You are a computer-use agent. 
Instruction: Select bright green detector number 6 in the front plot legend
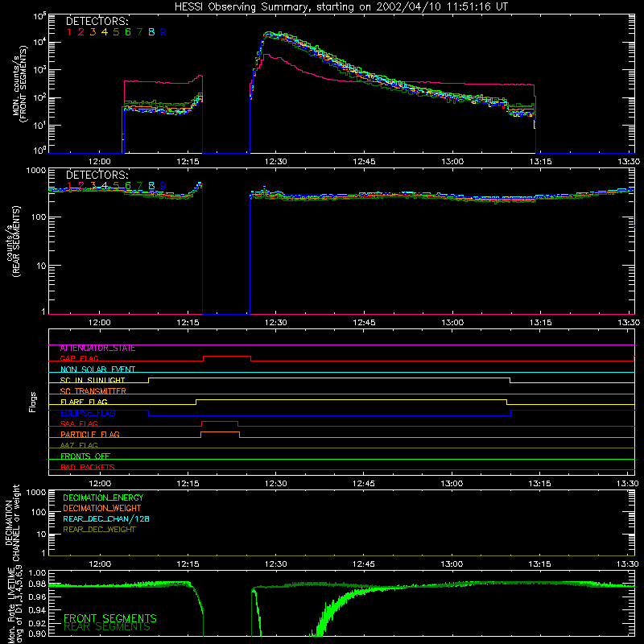tap(128, 32)
